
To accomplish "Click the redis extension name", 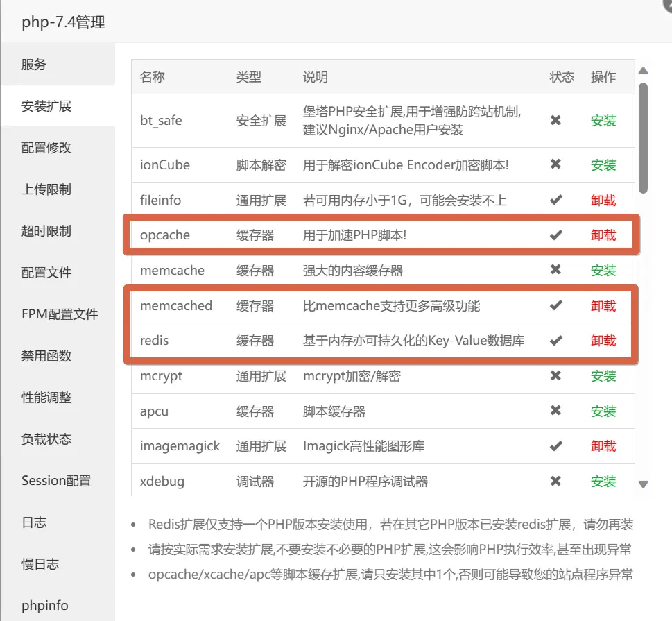I will 154,341.
